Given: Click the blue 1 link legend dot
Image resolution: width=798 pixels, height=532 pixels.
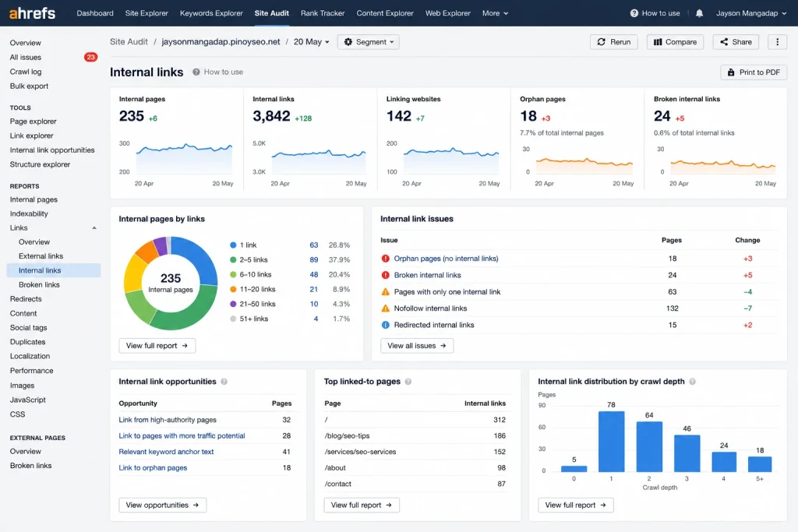Looking at the screenshot, I should (233, 245).
